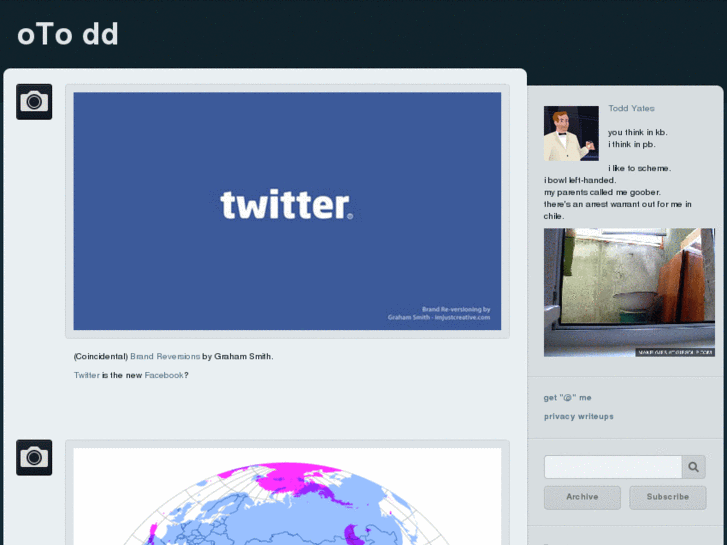Screen dimensions: 727x545
Task: Open the twitter brand reversion image
Action: pyautogui.click(x=287, y=211)
